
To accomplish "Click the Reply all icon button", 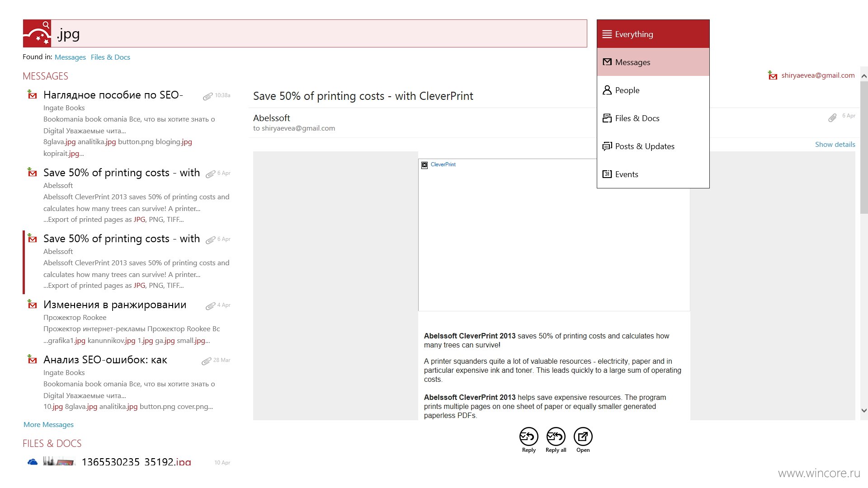I will (556, 436).
